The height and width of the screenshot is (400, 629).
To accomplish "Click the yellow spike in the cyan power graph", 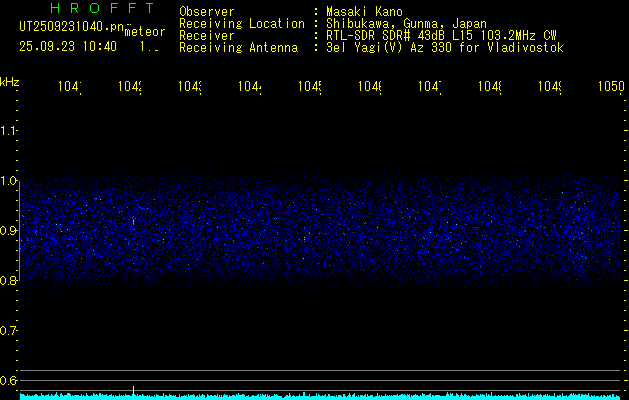I will pos(134,388).
